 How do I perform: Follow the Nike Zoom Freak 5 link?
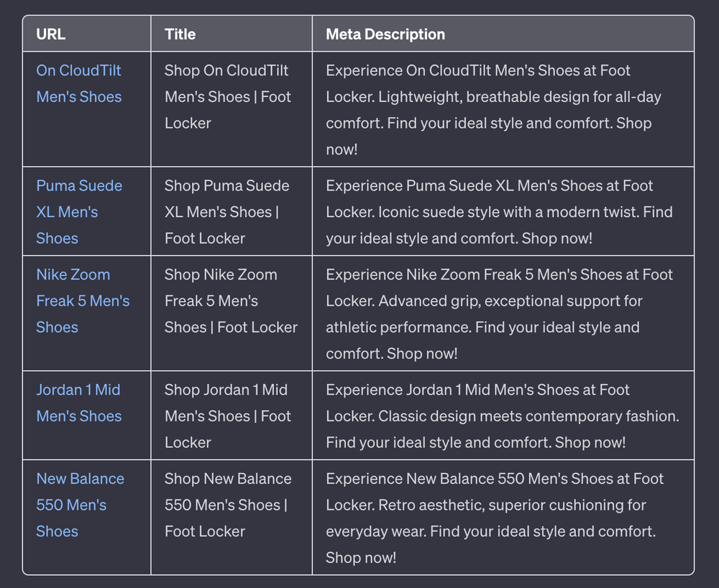(83, 300)
